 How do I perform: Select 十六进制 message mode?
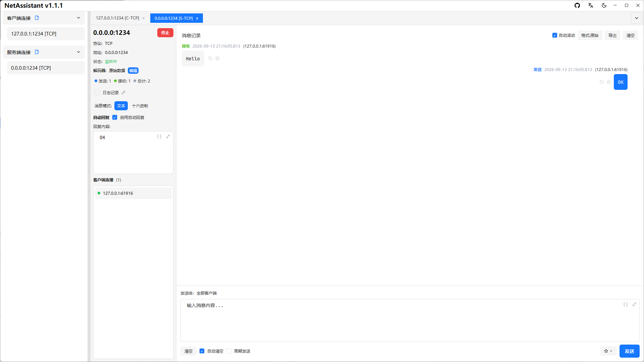(140, 106)
